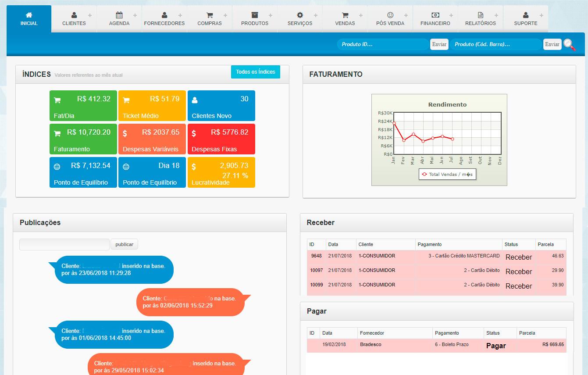Expand the plus next to Produtos tab
The height and width of the screenshot is (375, 588).
tap(271, 15)
